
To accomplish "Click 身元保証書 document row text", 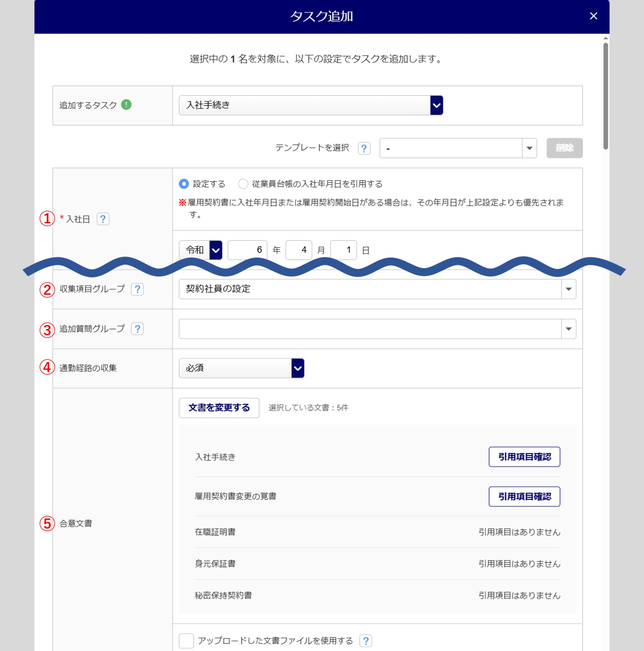I will (215, 564).
